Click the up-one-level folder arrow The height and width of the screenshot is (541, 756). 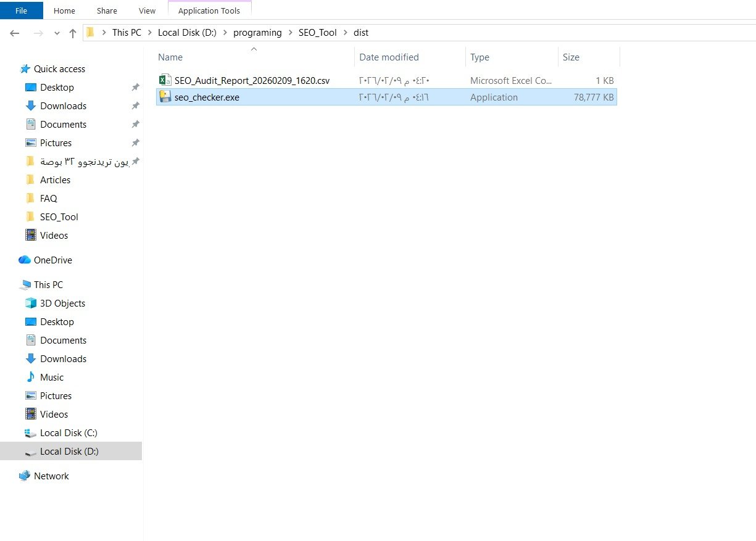coord(72,33)
